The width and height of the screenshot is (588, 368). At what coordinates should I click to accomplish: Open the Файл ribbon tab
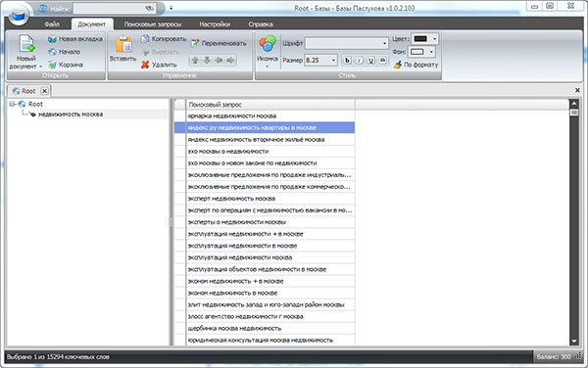(52, 24)
